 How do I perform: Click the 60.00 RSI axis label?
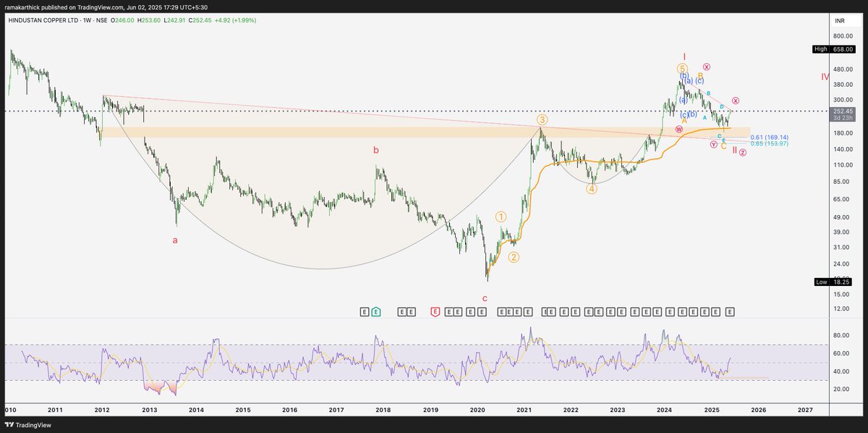pyautogui.click(x=840, y=353)
